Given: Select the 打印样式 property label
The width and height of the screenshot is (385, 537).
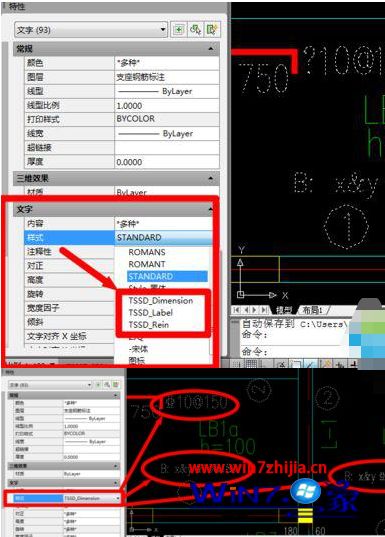Looking at the screenshot, I should (43, 119).
